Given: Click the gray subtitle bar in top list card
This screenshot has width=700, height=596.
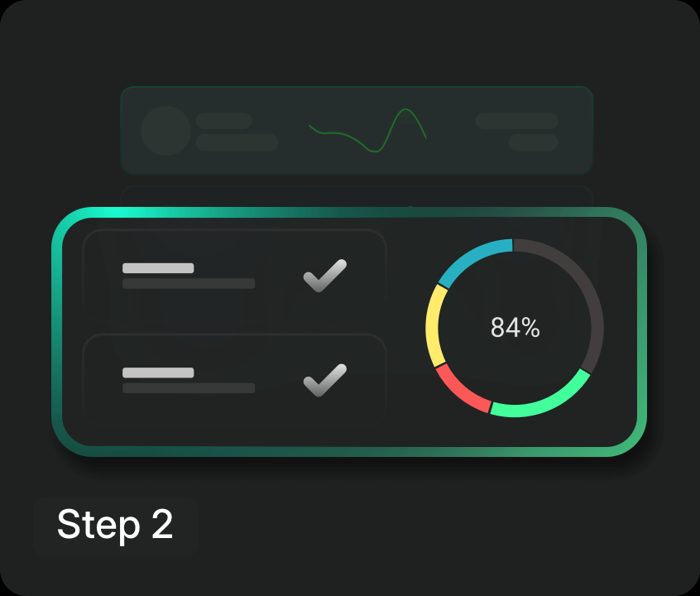Looking at the screenshot, I should coord(189,283).
